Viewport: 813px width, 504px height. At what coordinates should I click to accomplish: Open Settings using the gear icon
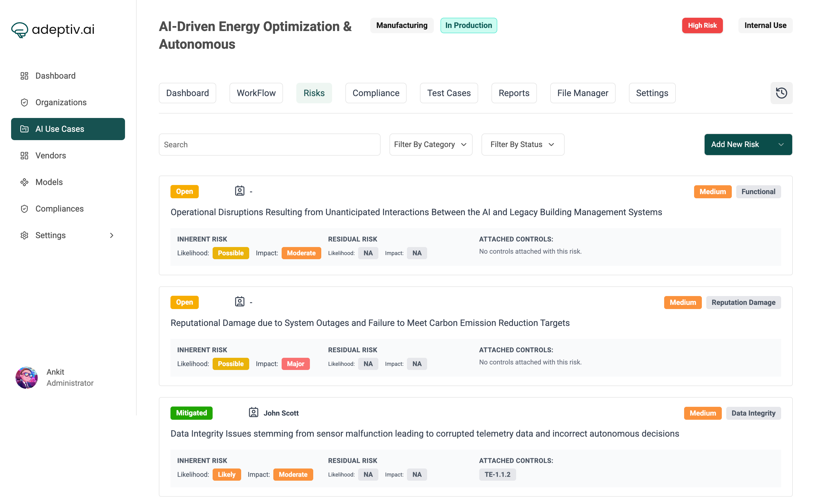point(24,235)
